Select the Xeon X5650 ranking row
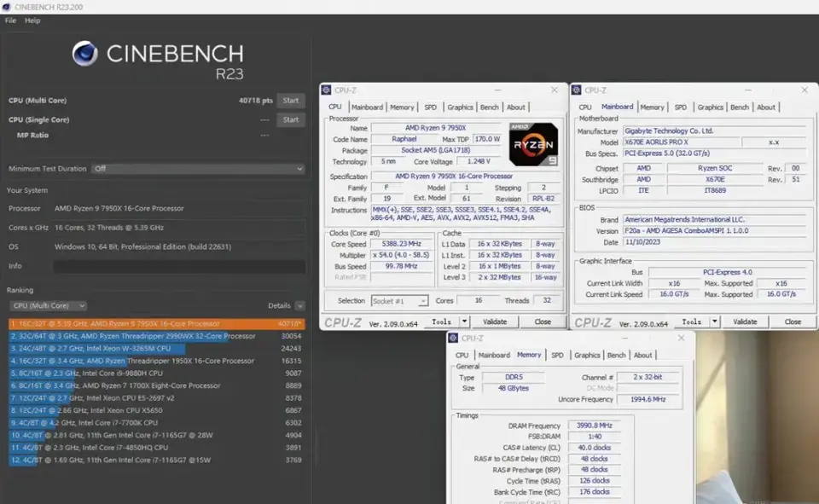 (157, 410)
